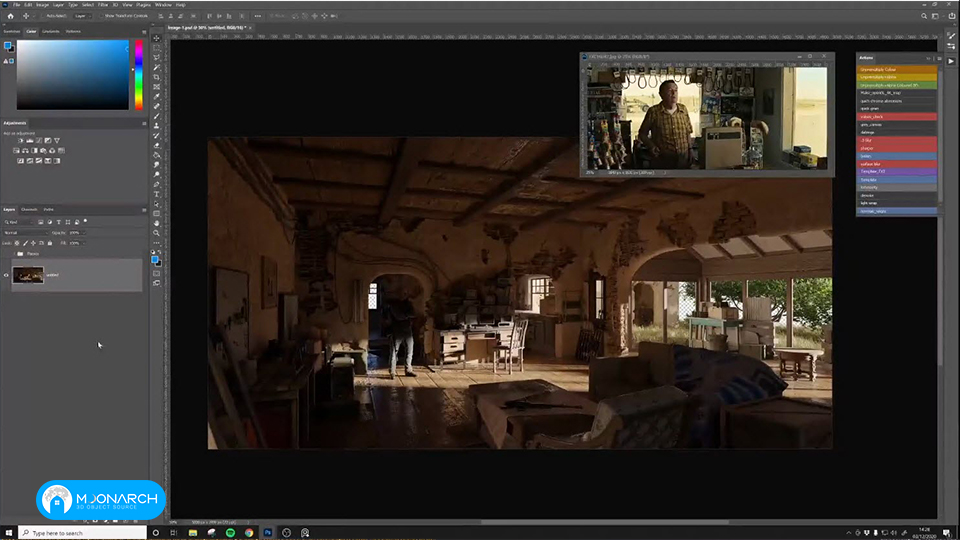Click the foreground color swatch in toolbar
Viewport: 960px width, 540px height.
coord(155,260)
